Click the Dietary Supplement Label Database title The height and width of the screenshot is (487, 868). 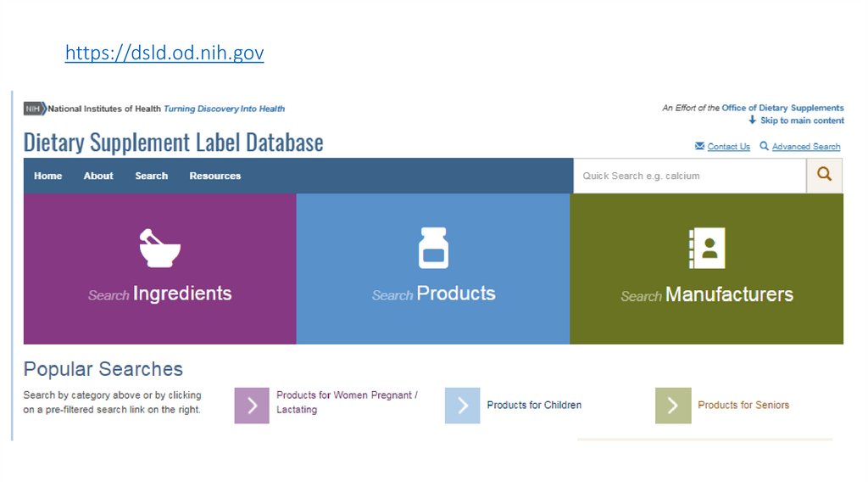173,143
